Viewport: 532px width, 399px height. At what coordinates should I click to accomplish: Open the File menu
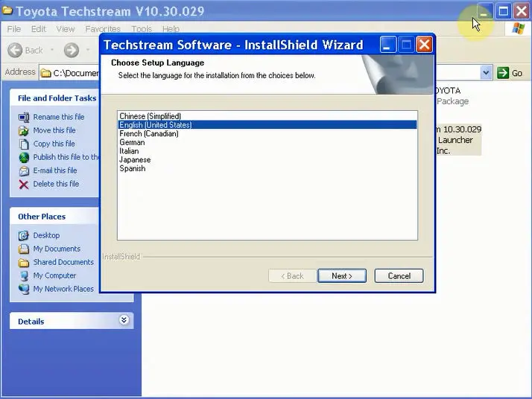pos(14,29)
